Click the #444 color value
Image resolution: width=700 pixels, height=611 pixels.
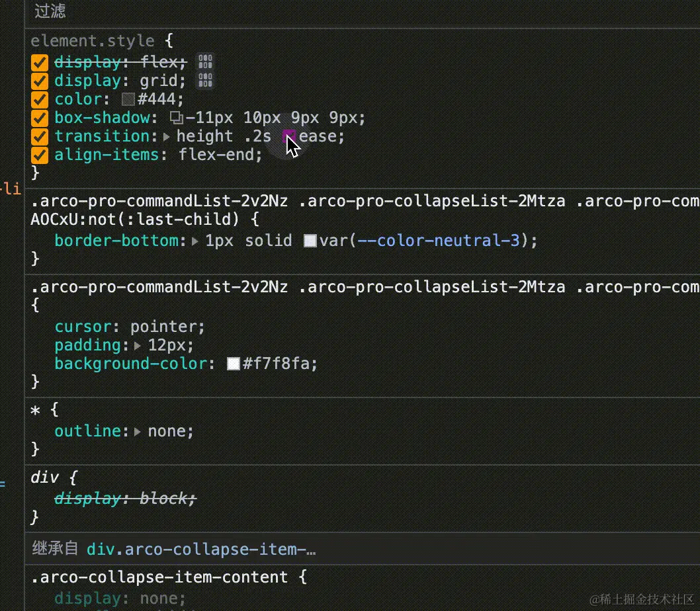(x=157, y=99)
